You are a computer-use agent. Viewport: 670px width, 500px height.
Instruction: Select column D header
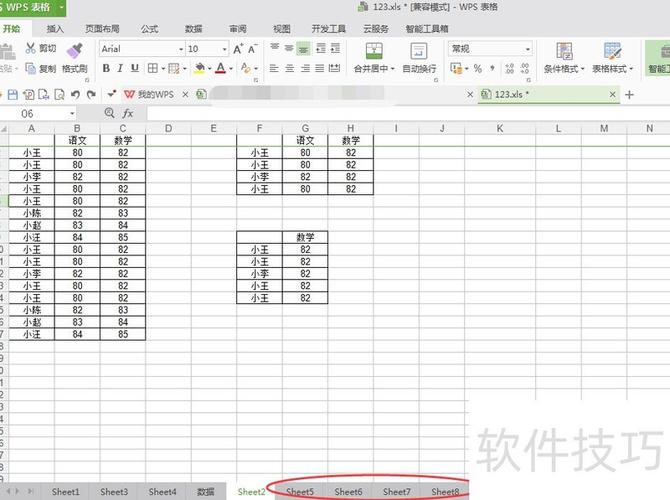coord(168,128)
